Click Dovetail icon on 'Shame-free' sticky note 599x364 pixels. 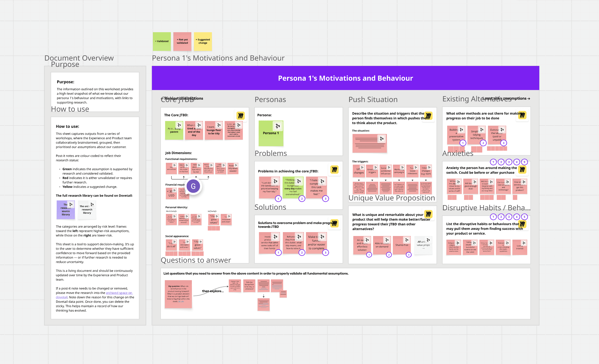pyautogui.click(x=407, y=240)
